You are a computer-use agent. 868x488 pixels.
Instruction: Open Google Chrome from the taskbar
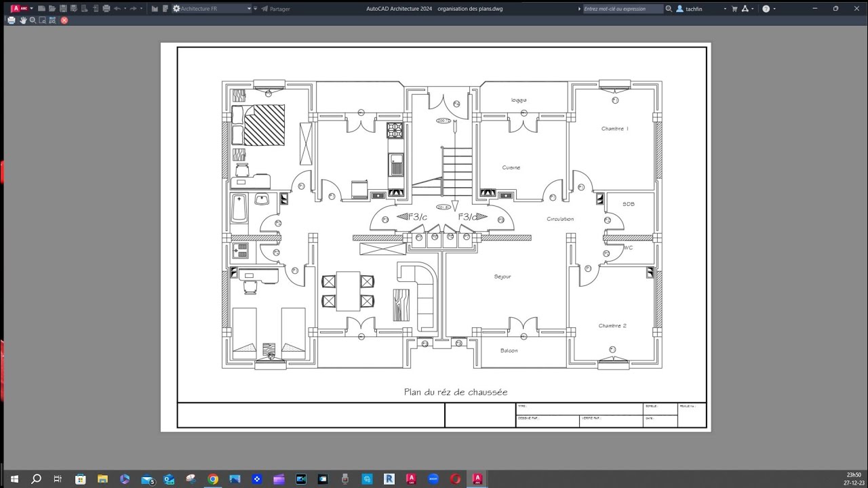[213, 479]
